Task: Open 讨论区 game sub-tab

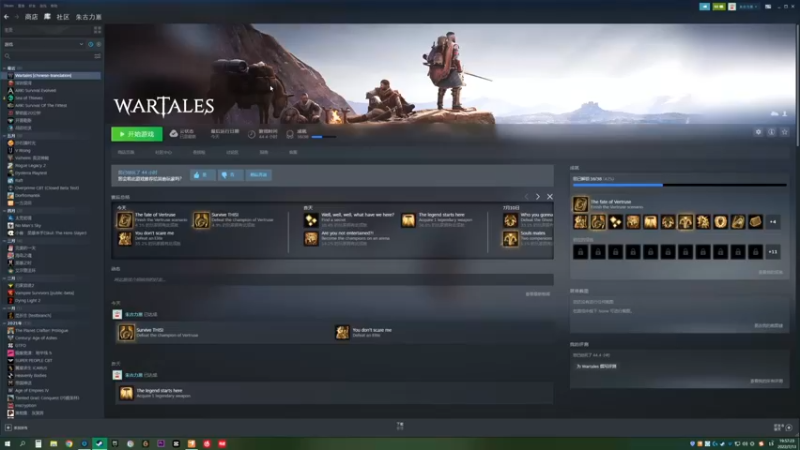Action: (x=233, y=152)
